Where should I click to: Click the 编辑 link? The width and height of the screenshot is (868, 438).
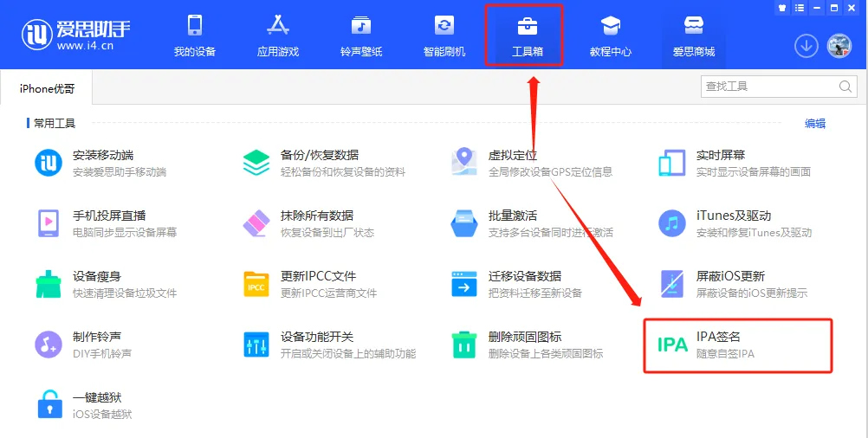pos(815,123)
